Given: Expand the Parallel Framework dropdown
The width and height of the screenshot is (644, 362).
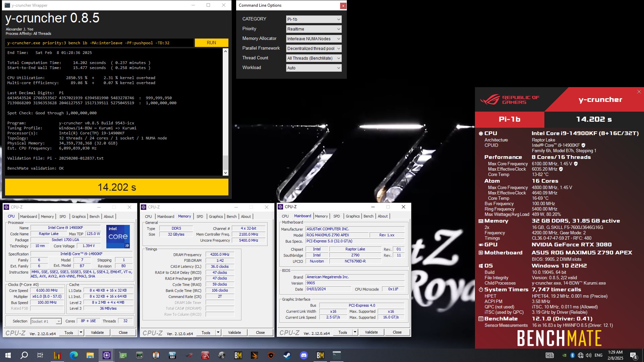Looking at the screenshot, I should [x=314, y=49].
